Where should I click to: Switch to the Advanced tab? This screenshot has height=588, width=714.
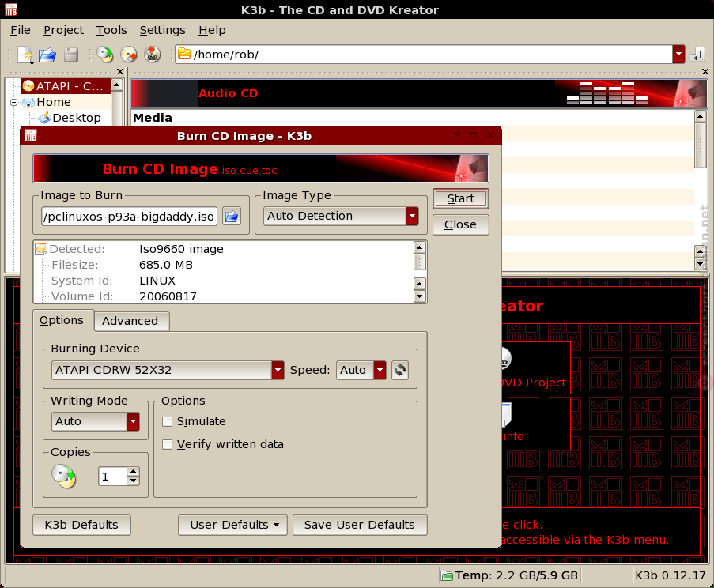click(130, 322)
